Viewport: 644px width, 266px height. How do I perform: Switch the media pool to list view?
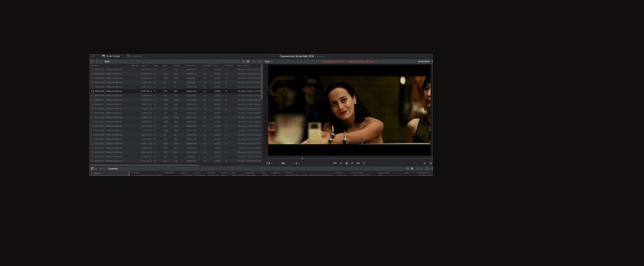[x=412, y=169]
